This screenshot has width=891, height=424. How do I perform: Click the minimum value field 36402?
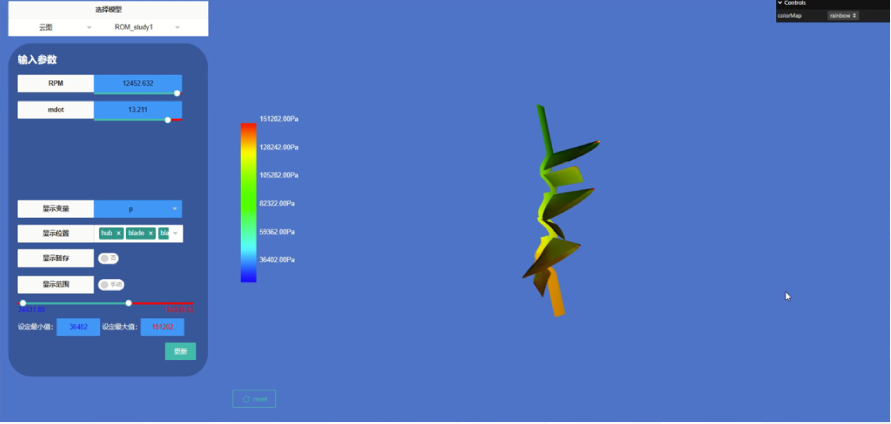pyautogui.click(x=78, y=327)
